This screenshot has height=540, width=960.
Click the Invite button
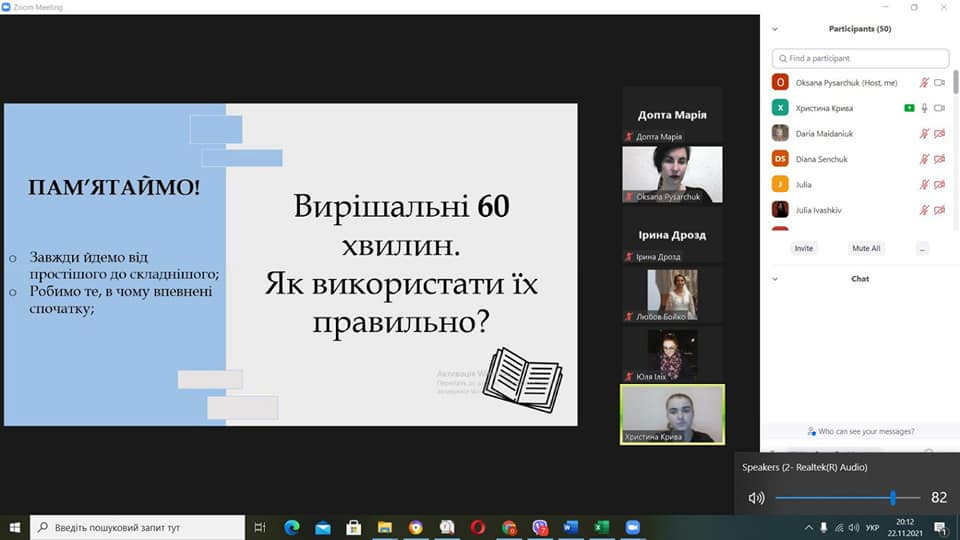coord(803,248)
